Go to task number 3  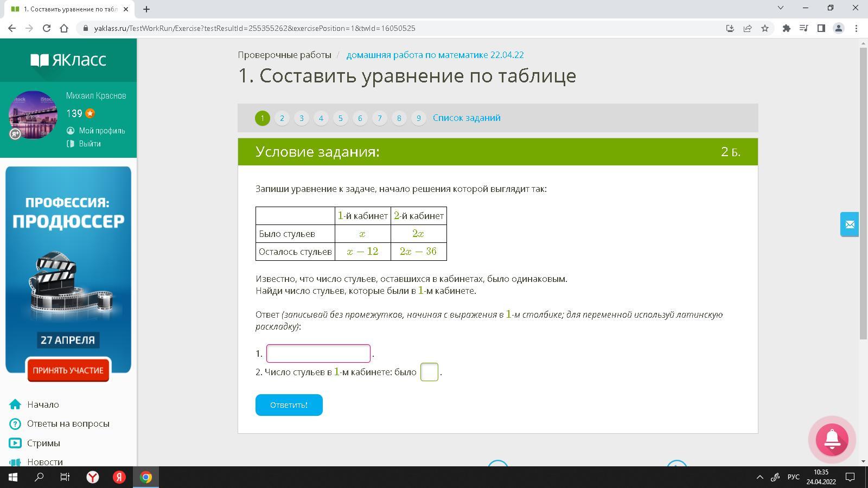coord(302,118)
